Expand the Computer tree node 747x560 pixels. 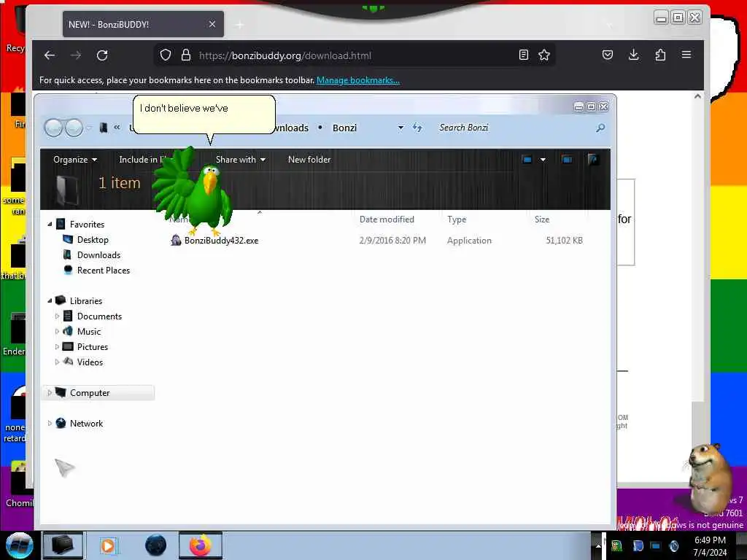click(x=50, y=393)
